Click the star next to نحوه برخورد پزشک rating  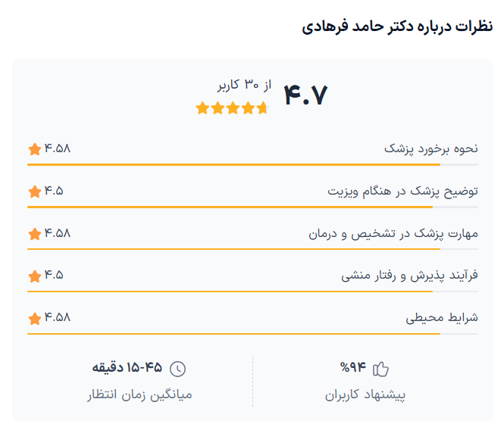tap(34, 148)
